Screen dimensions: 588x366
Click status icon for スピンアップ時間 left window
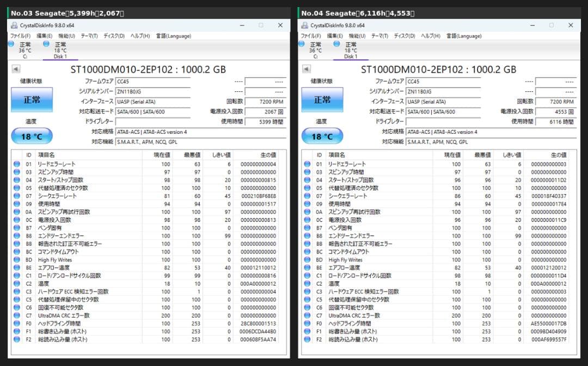17,172
